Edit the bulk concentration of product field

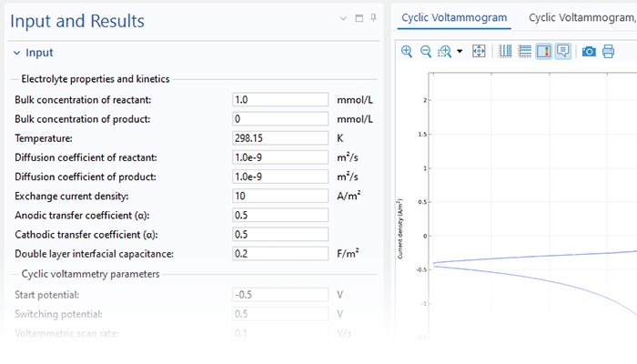pyautogui.click(x=280, y=118)
